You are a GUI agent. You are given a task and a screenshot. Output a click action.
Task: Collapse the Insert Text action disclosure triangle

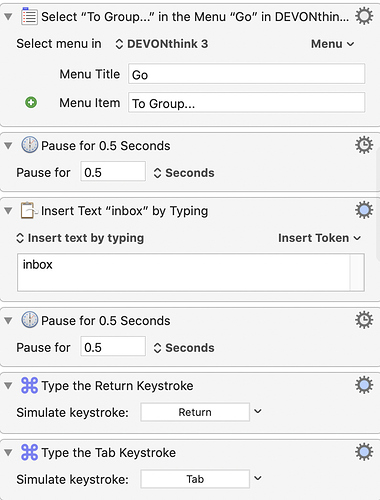click(x=8, y=211)
